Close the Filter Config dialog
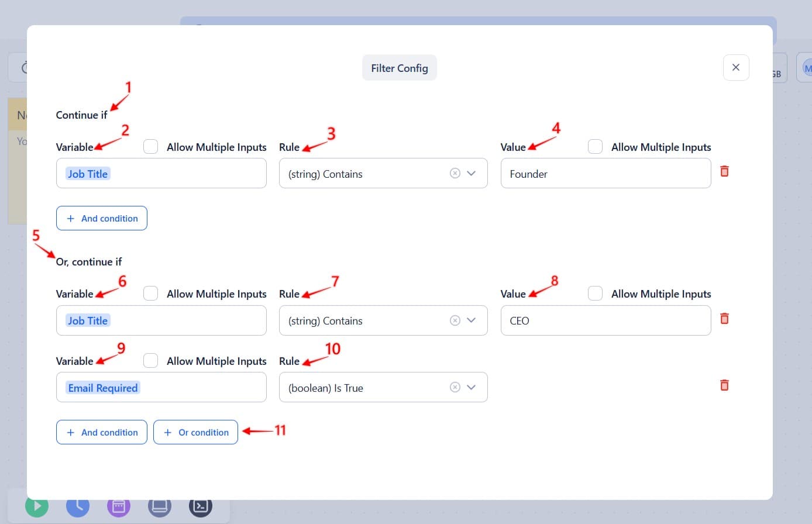The height and width of the screenshot is (524, 812). pos(736,67)
